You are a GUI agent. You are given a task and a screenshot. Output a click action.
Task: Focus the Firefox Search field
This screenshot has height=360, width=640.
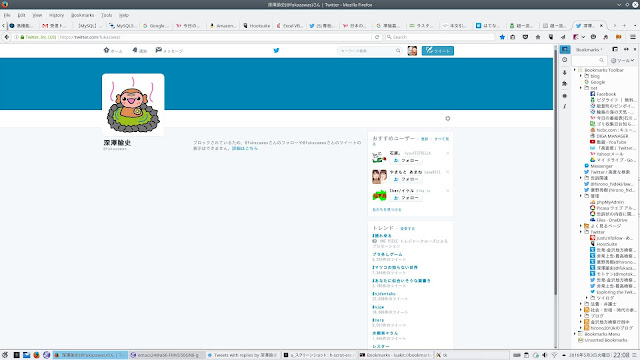440,37
